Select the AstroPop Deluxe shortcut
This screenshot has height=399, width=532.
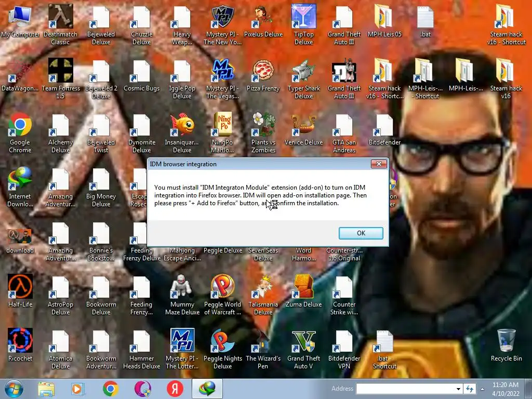60,295
